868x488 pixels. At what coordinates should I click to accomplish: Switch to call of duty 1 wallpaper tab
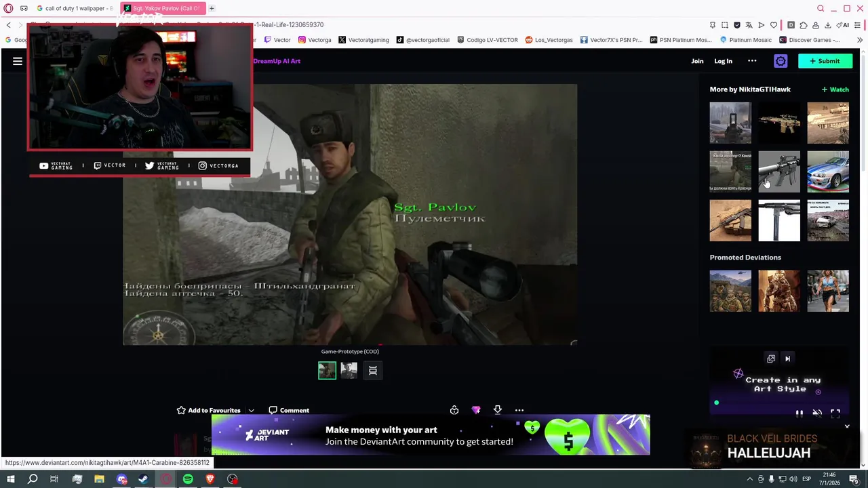(75, 8)
